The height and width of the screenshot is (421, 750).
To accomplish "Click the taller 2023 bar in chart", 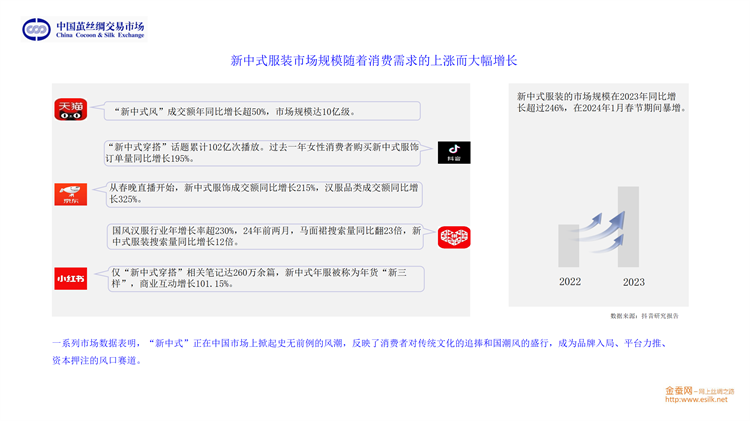I will [x=629, y=226].
